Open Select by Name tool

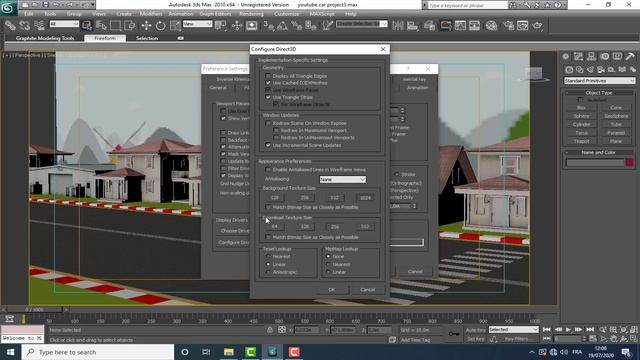point(101,26)
